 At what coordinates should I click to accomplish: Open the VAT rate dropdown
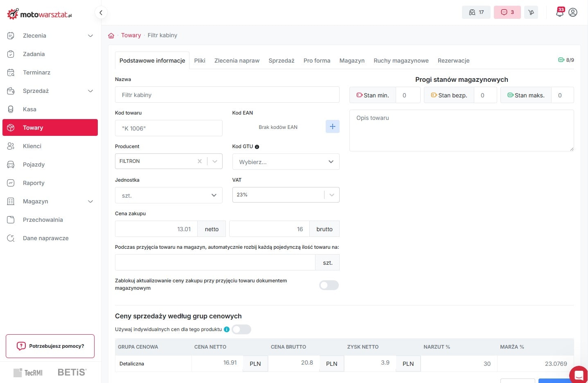pos(286,195)
